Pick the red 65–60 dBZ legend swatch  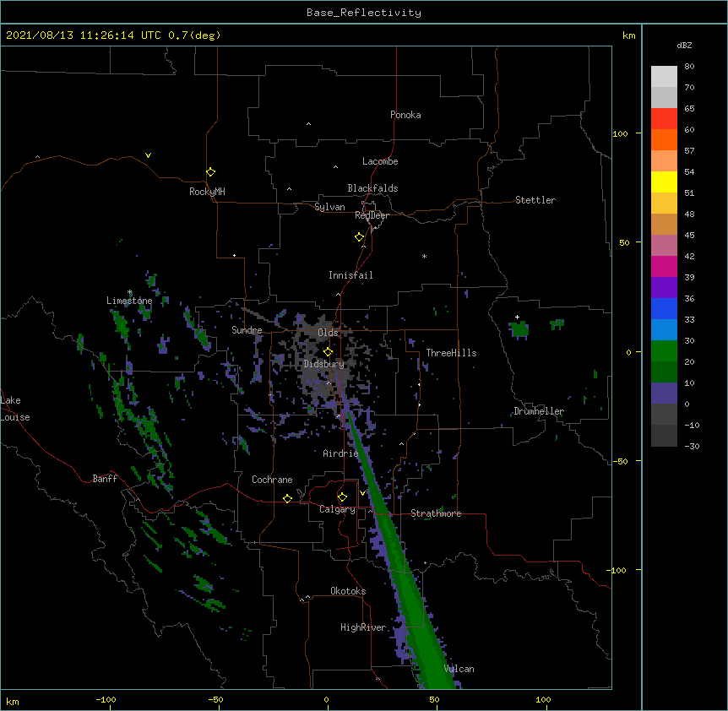coord(664,119)
